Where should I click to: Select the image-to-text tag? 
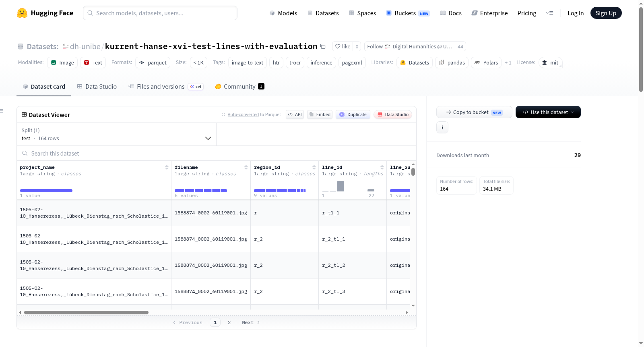coord(248,62)
